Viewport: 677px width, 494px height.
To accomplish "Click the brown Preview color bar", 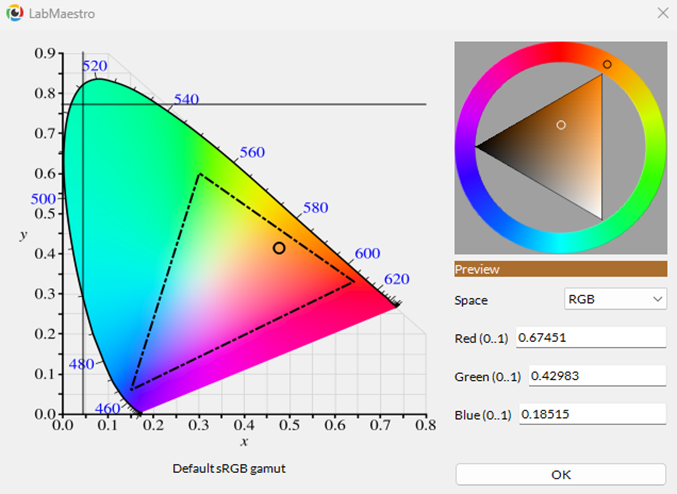I will (x=560, y=269).
